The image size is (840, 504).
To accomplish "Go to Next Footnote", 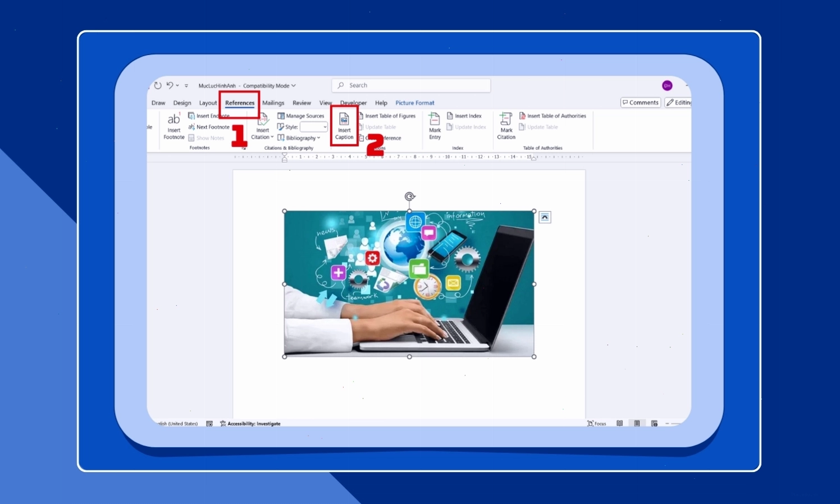I will tap(209, 127).
